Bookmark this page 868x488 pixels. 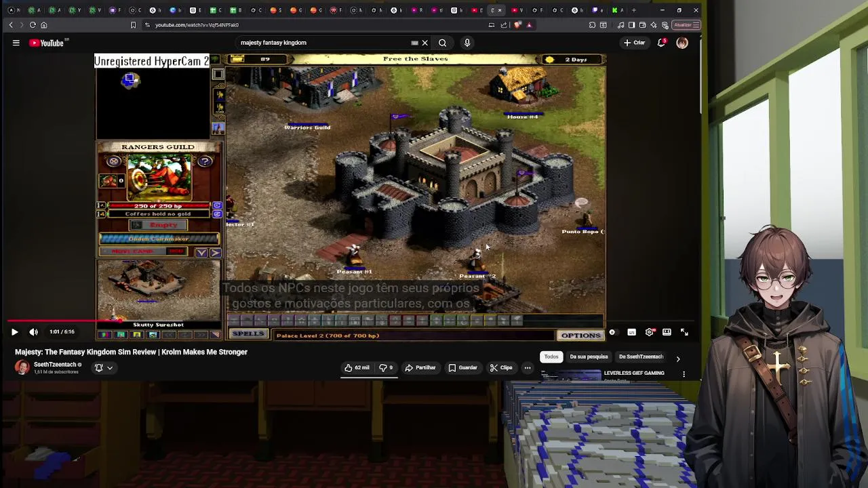[x=133, y=25]
